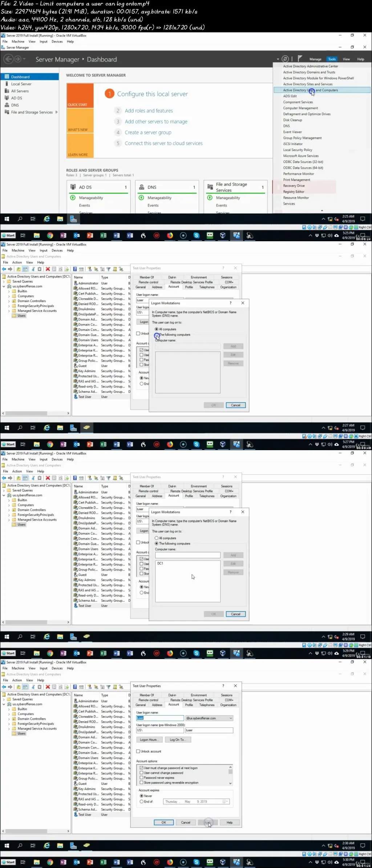Click the User logon name field containing tuser

[x=160, y=718]
